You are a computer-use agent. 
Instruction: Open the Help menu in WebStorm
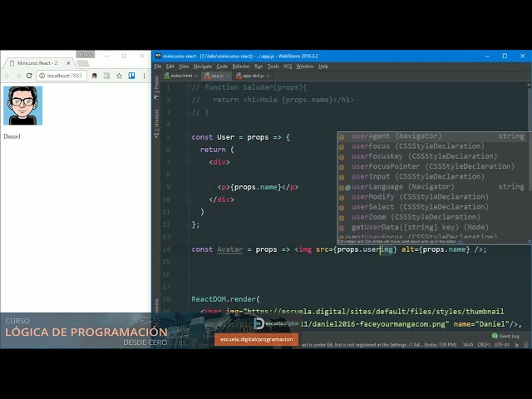[323, 66]
